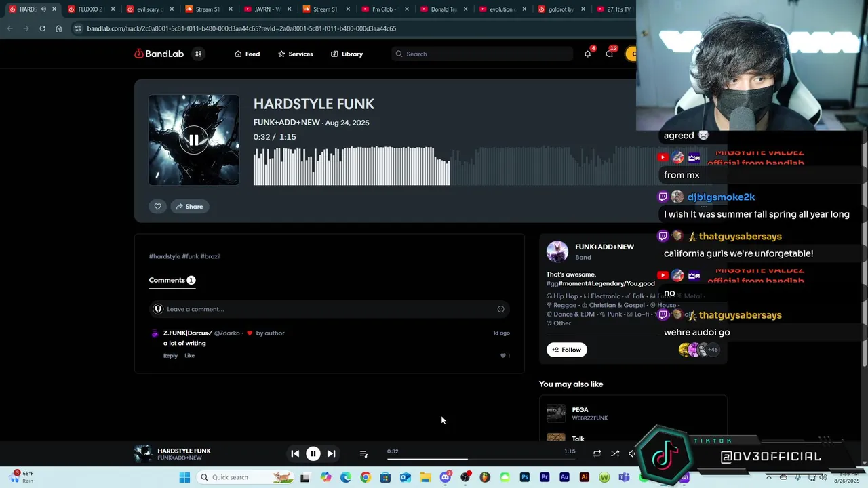View site information icon in address bar
This screenshot has height=488, width=868.
[78, 28]
